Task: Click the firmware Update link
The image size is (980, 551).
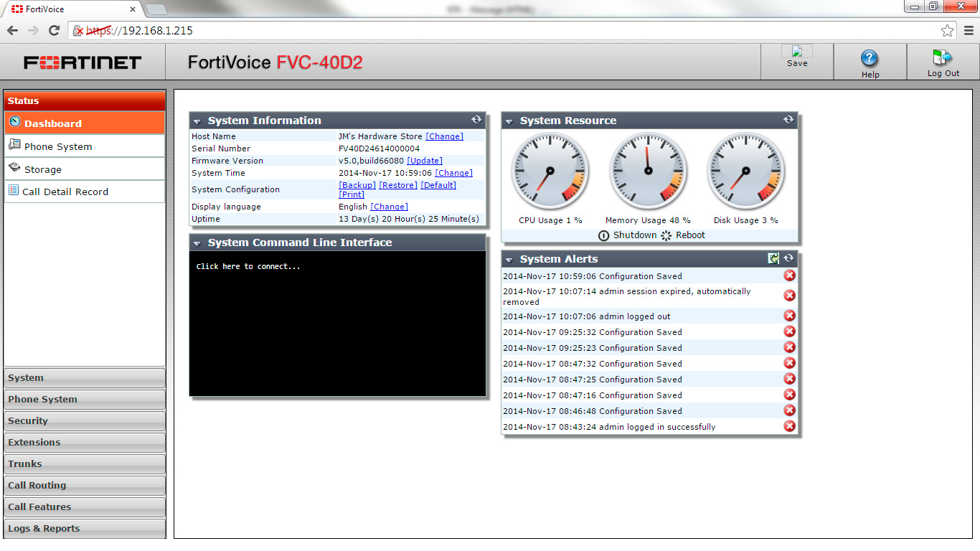Action: point(425,161)
